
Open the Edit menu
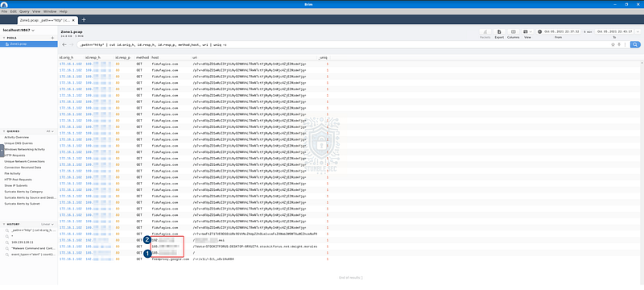13,11
